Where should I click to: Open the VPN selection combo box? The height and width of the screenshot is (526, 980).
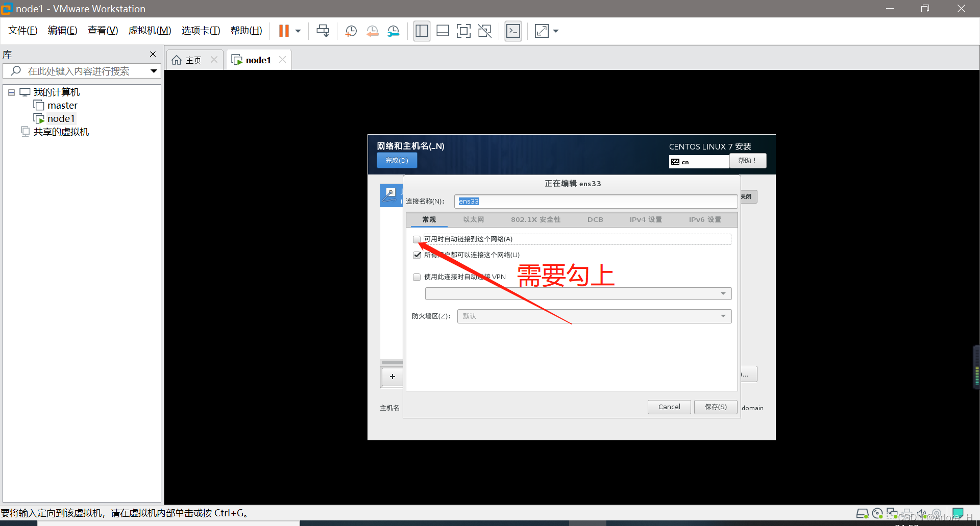point(578,294)
